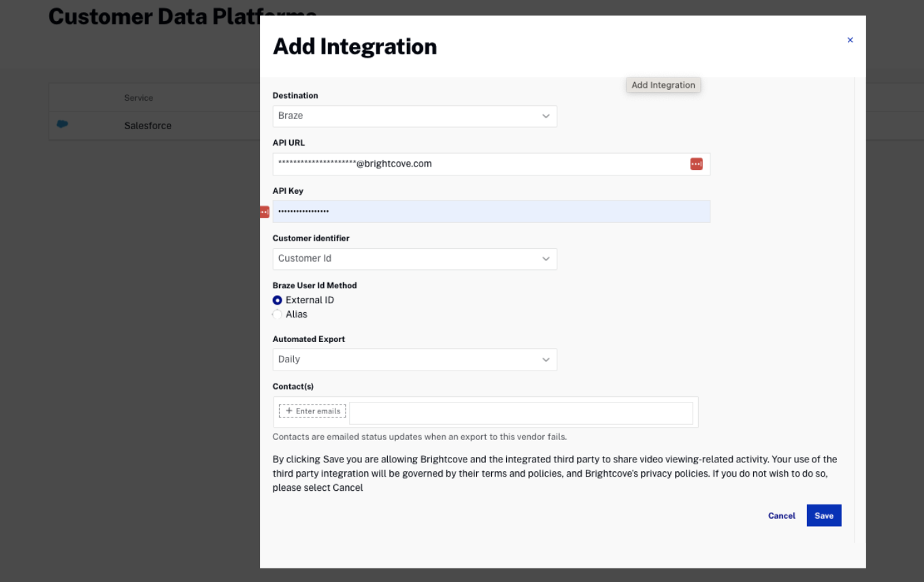924x582 pixels.
Task: Close the Add Integration dialog
Action: [x=850, y=40]
